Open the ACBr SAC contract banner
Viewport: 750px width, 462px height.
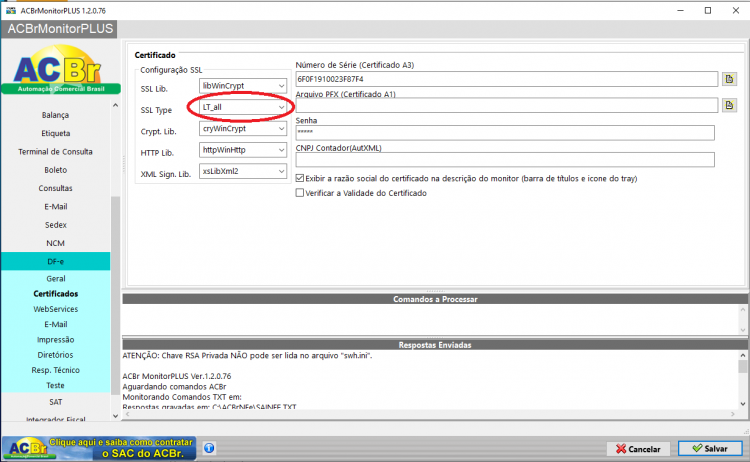[x=99, y=448]
